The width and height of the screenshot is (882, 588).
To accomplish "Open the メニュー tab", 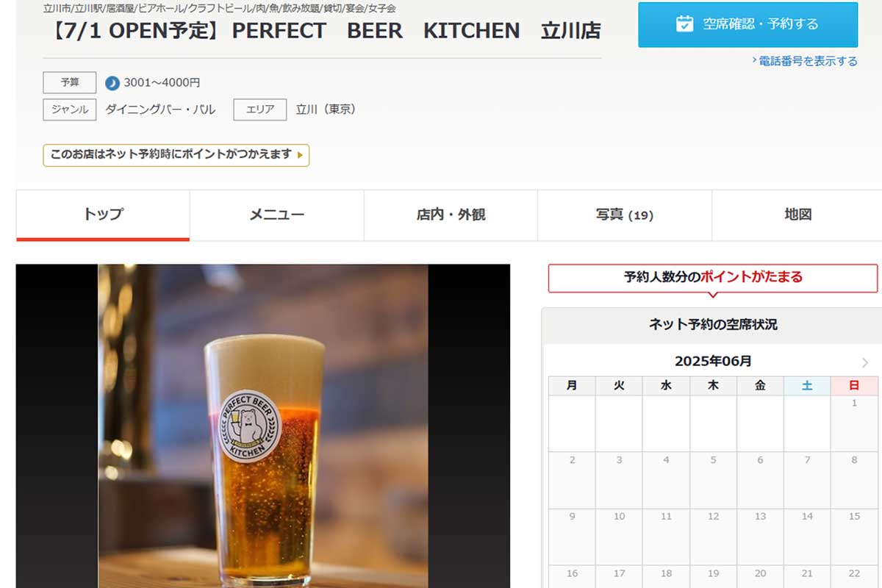I will [x=276, y=215].
